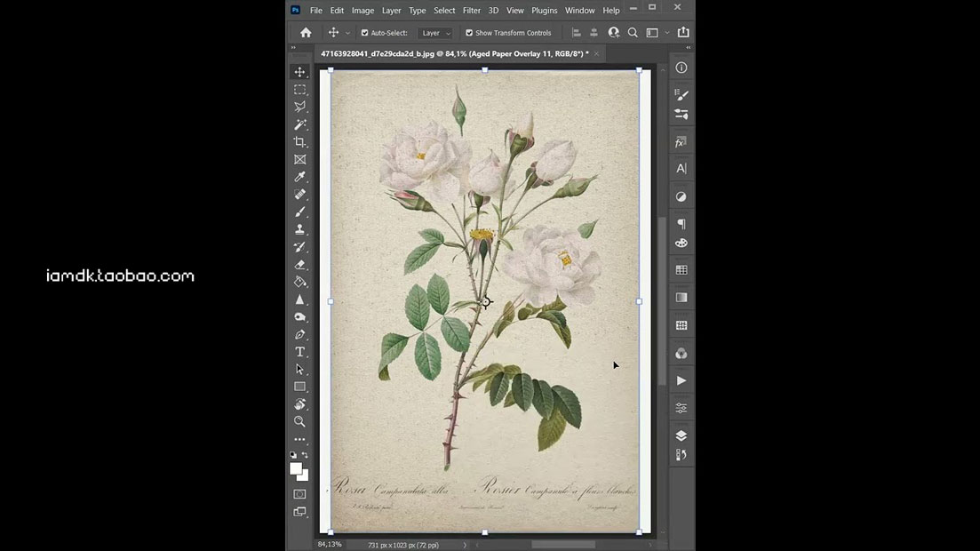Open the Image menu
The width and height of the screenshot is (980, 551).
(x=363, y=10)
